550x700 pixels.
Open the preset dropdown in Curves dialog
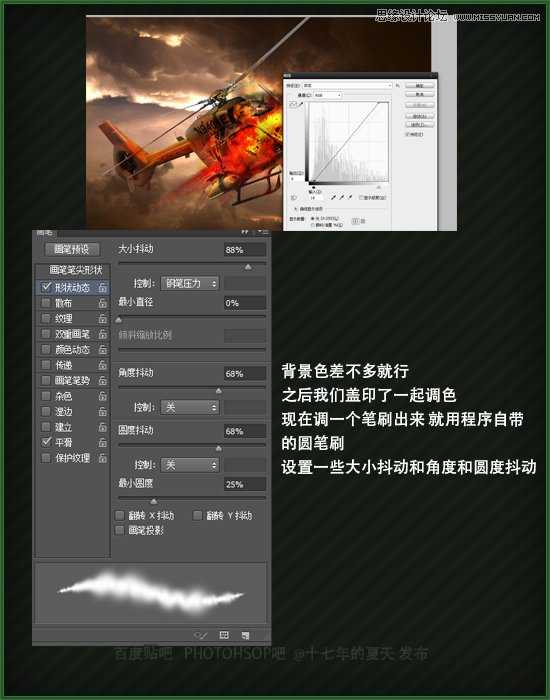click(x=347, y=85)
